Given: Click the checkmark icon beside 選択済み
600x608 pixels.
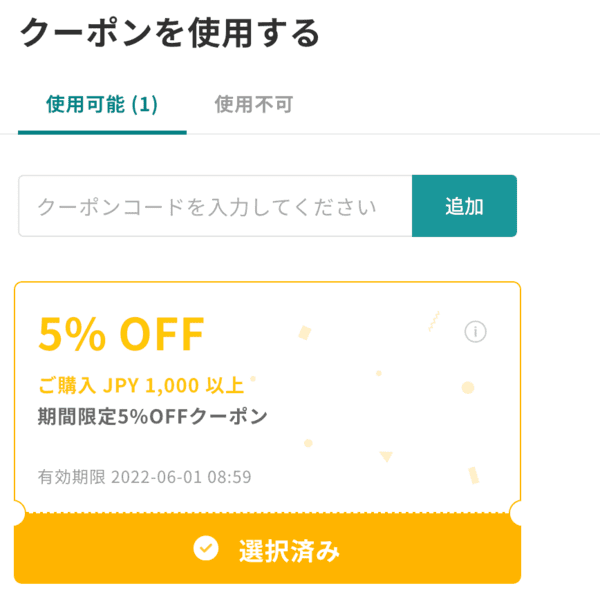Looking at the screenshot, I should (x=206, y=548).
